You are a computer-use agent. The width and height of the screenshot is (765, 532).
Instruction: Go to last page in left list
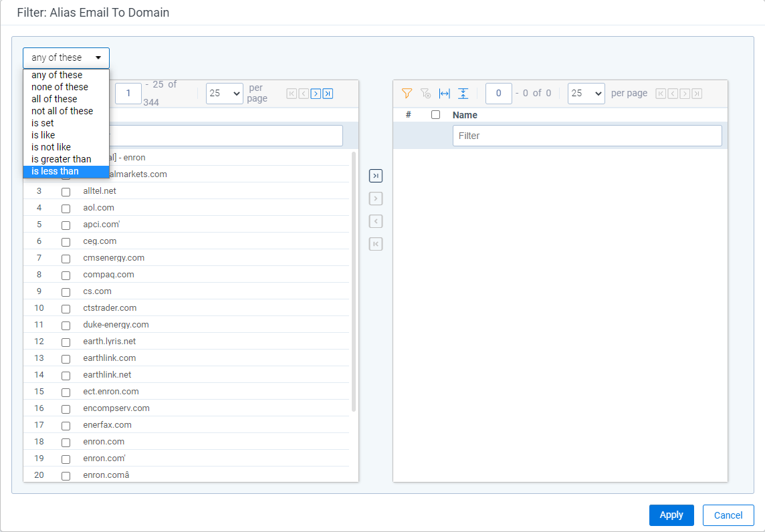[x=328, y=94]
